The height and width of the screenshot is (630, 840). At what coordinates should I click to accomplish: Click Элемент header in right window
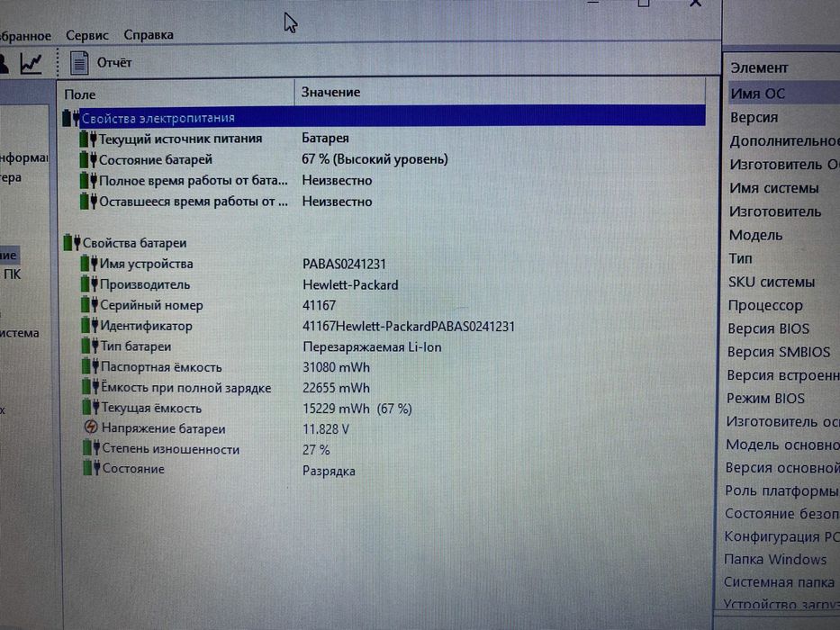pos(759,68)
